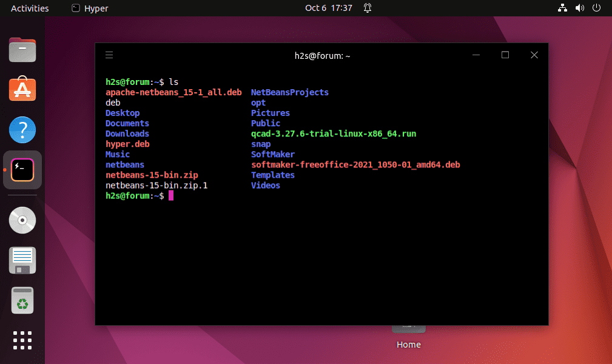Viewport: 612px width, 364px height.
Task: Click the h2s@forum title bar text
Action: (x=322, y=55)
